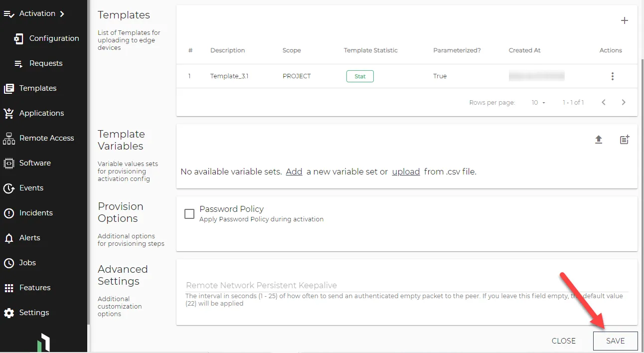Open the rows per page dropdown

click(538, 103)
